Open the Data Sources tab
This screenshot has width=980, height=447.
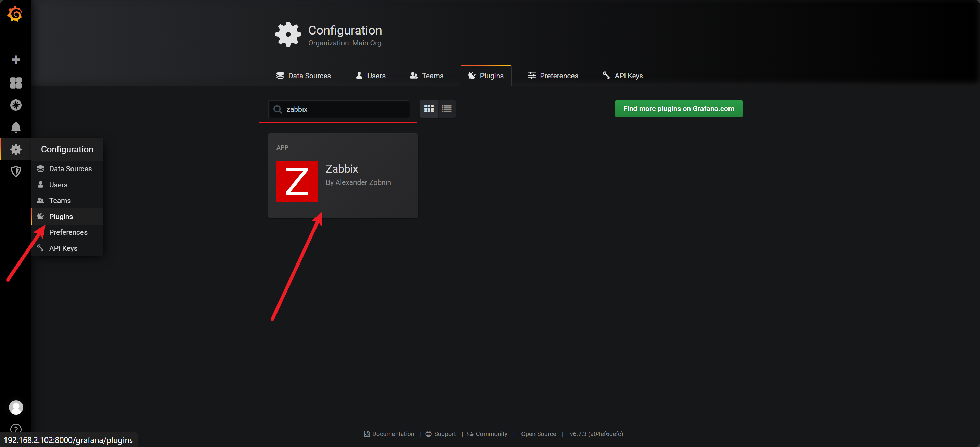click(x=304, y=76)
